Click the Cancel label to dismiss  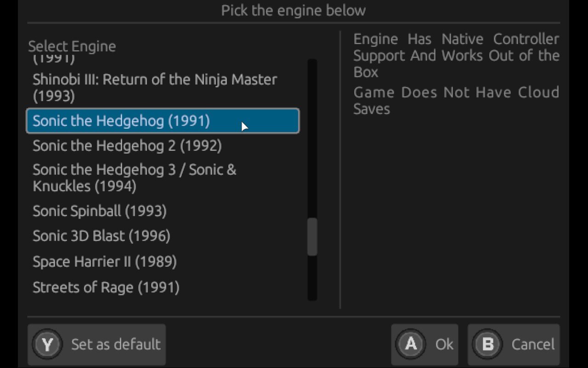click(x=533, y=344)
